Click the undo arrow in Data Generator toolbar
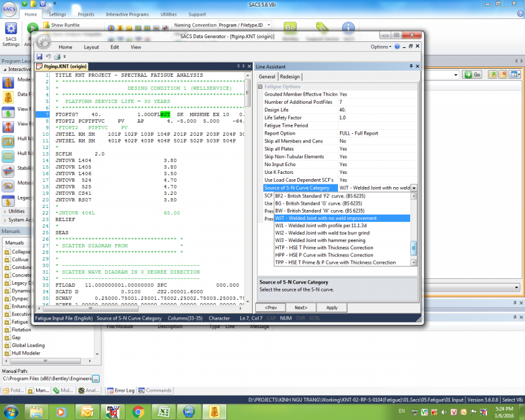 click(x=48, y=56)
